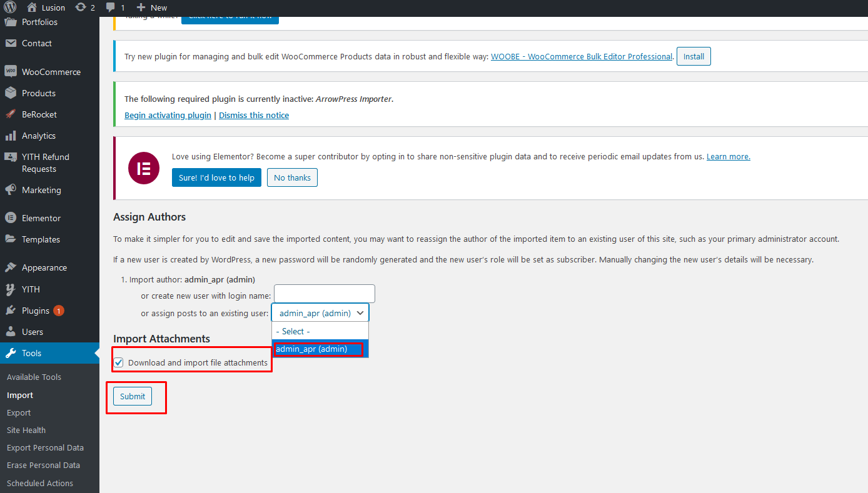
Task: Click the Assign Authors heading
Action: 149,217
